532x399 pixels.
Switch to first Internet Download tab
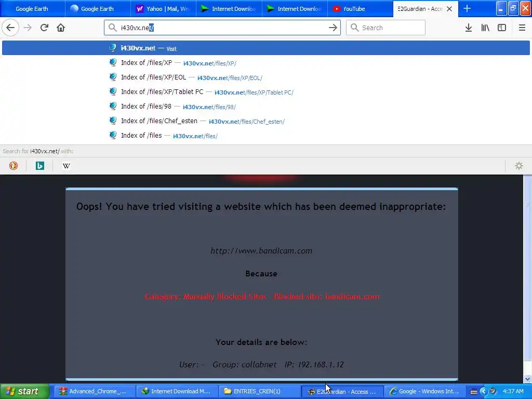tap(229, 8)
